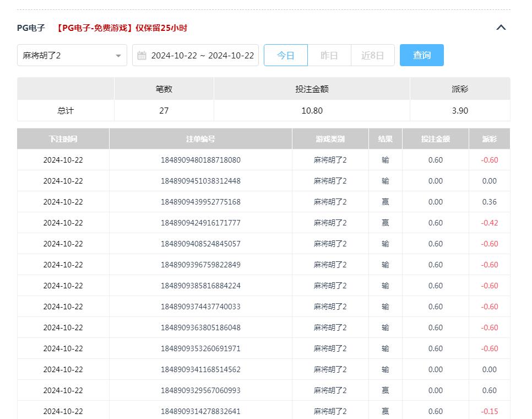This screenshot has height=419, width=532.
Task: Click the total bet amount 10.80 cell
Action: tap(312, 110)
